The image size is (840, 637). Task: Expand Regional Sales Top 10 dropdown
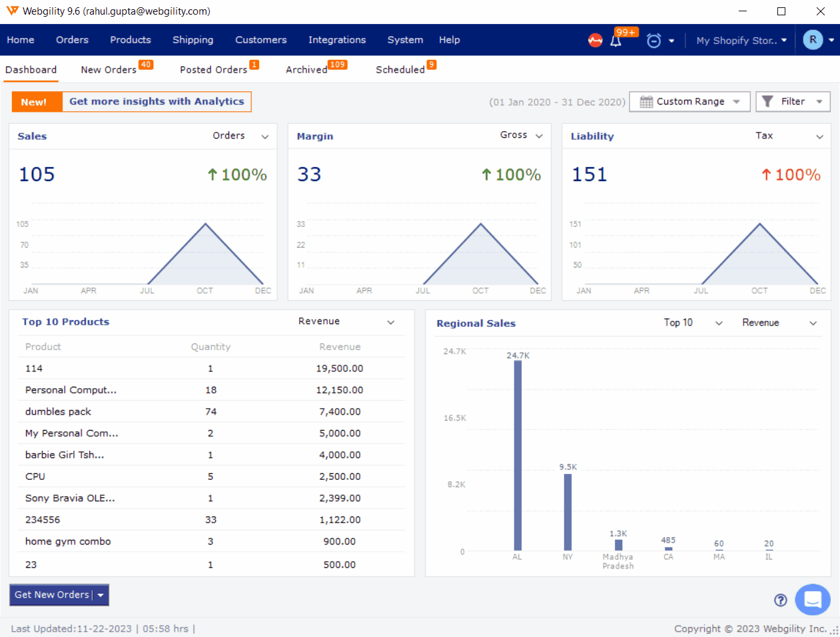pos(719,323)
